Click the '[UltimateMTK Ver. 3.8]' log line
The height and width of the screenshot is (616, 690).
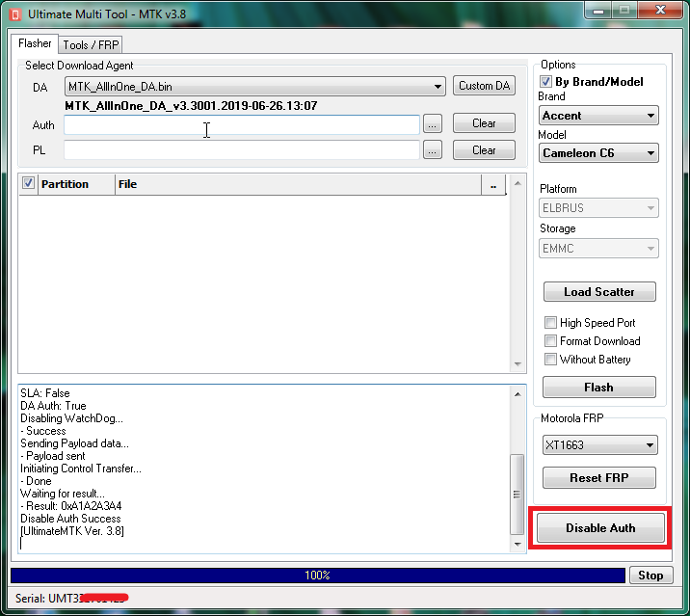point(72,531)
